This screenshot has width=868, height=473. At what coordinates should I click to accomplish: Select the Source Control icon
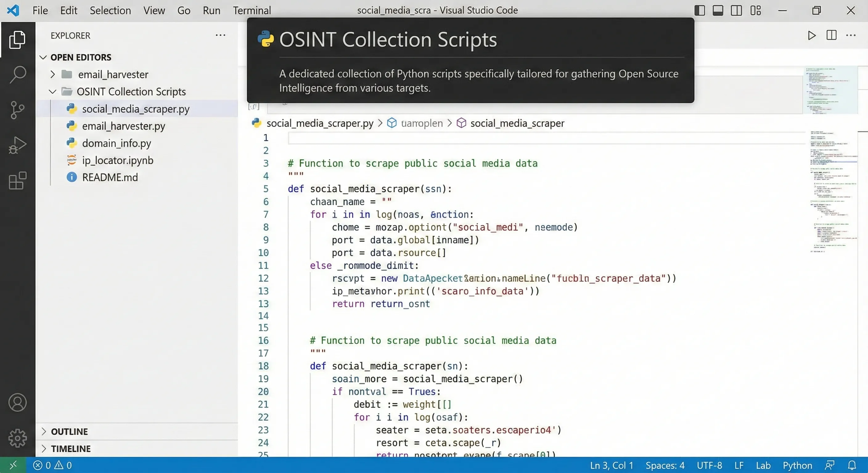[17, 110]
